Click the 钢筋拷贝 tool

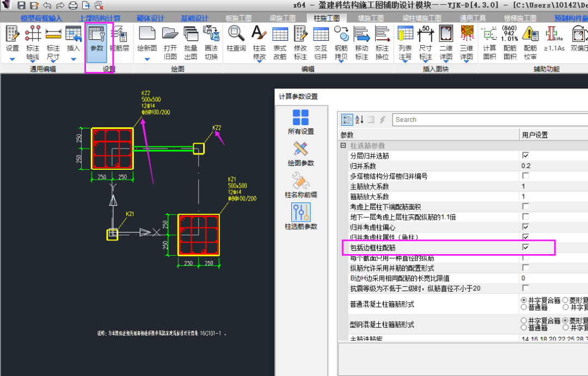341,43
